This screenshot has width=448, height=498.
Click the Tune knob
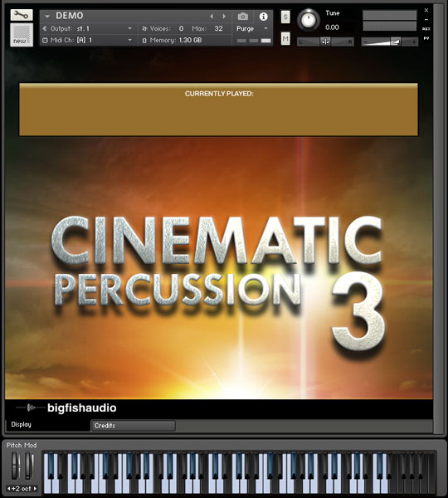309,20
